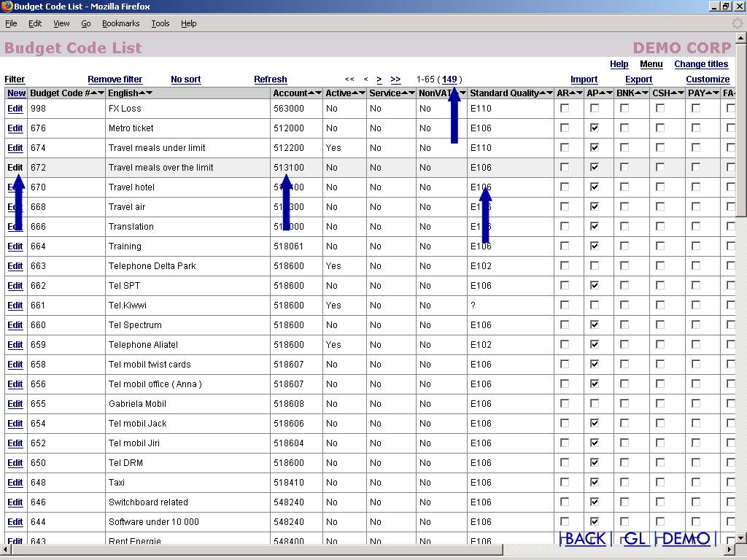Click AP column ascending sort arrow

point(602,93)
